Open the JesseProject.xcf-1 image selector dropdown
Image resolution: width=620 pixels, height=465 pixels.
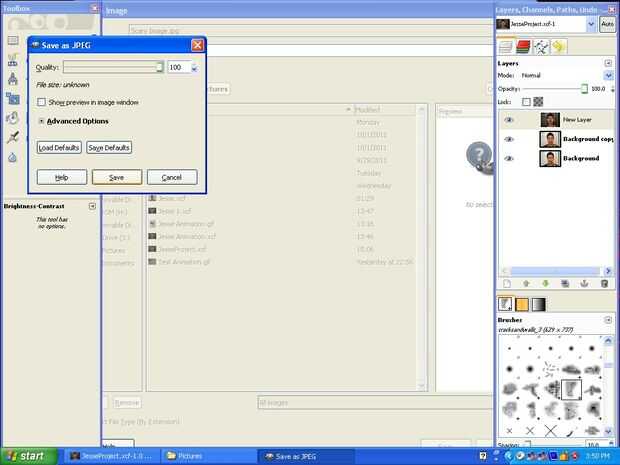591,24
